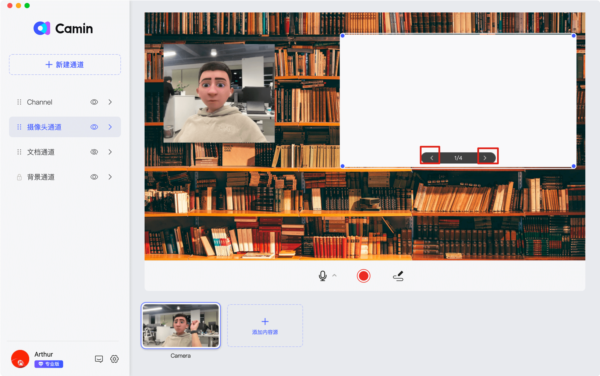The image size is (600, 376).
Task: Click Arthur's red profile avatar
Action: [x=20, y=359]
